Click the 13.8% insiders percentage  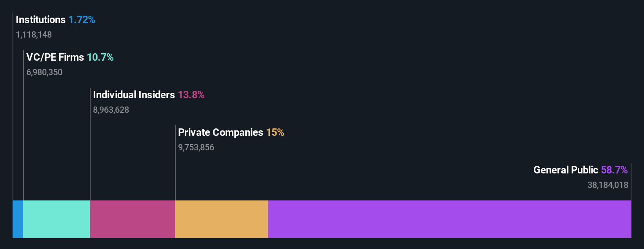[191, 95]
